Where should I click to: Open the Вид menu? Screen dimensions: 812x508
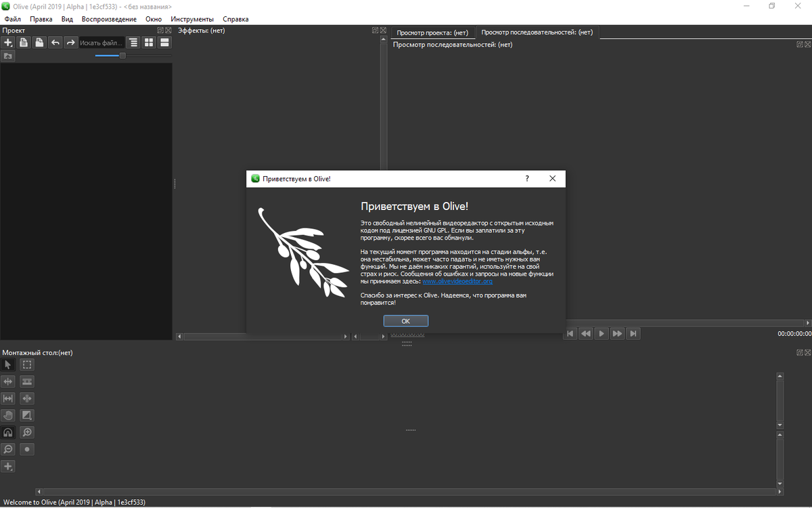point(67,19)
